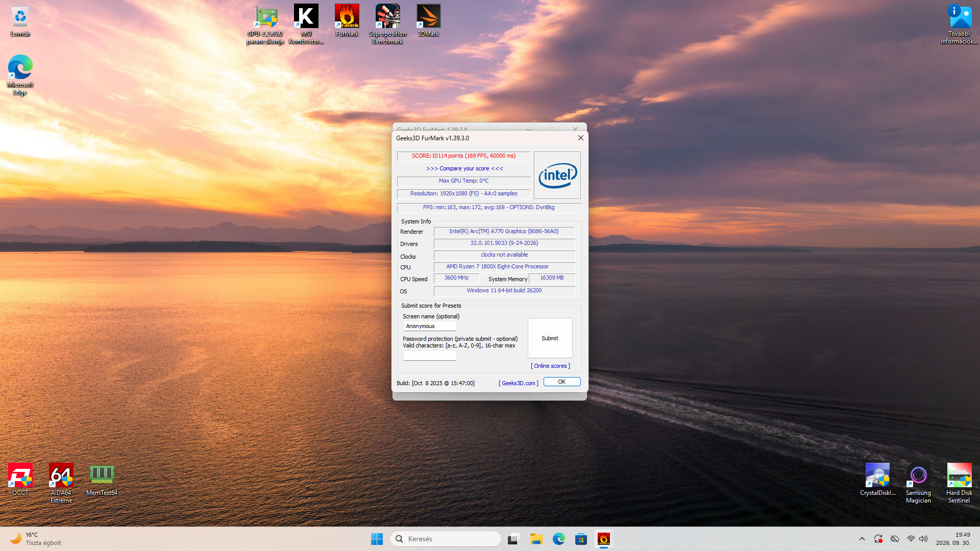Visit the Geeks3D.com link

(x=519, y=383)
